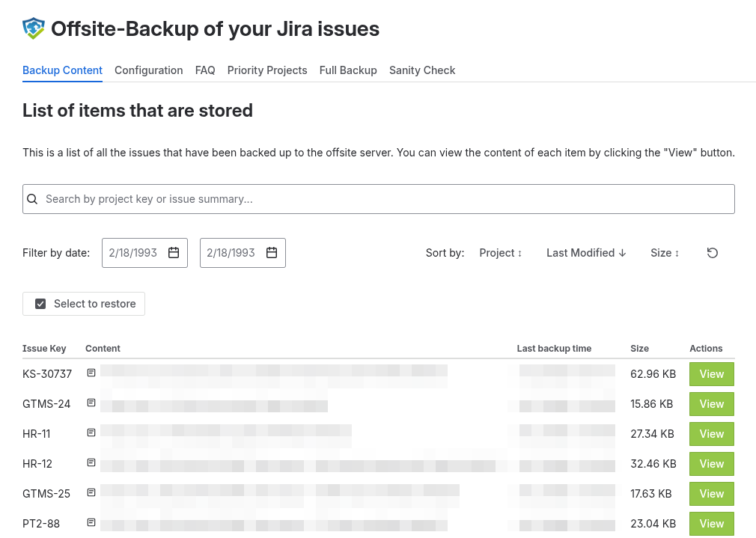Image resolution: width=756 pixels, height=538 pixels.
Task: Click the document icon beside GTMS-24
Action: click(91, 401)
